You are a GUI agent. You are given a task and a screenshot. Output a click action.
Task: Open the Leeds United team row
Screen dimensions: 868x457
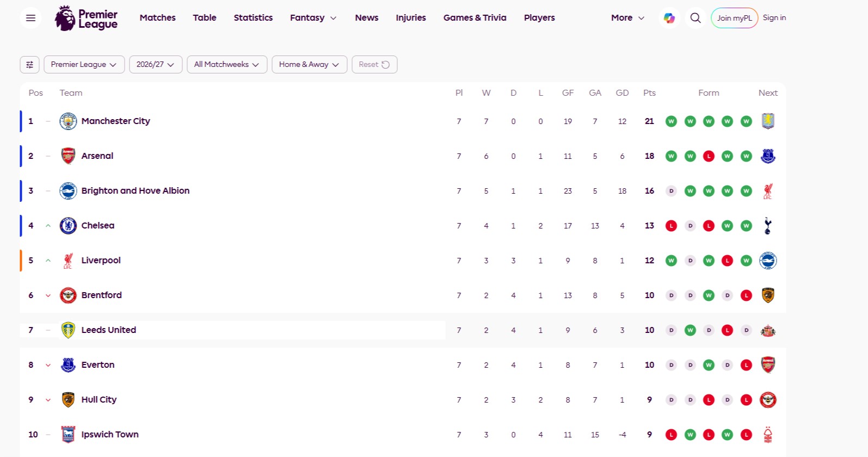point(403,330)
